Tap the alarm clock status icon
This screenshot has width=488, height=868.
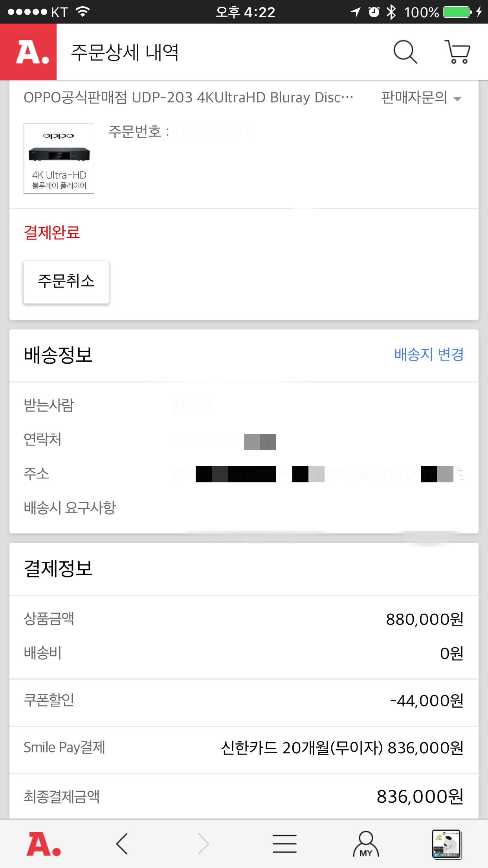click(x=374, y=12)
